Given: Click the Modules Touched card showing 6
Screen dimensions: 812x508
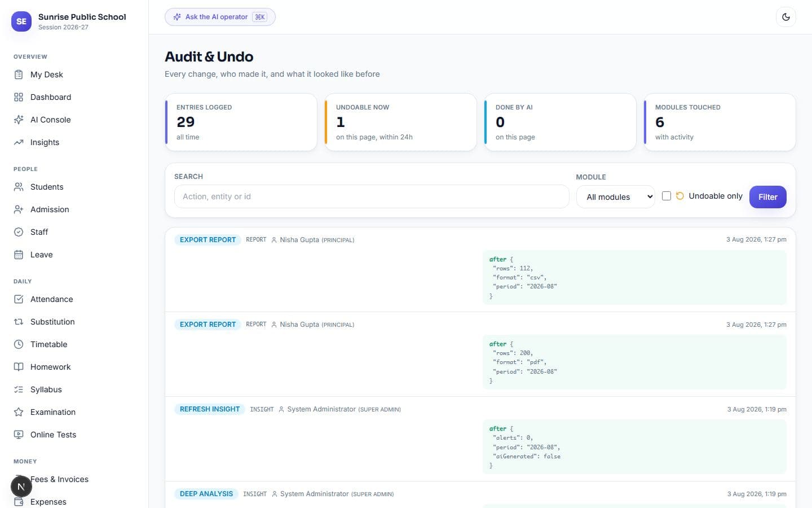Looking at the screenshot, I should (720, 122).
